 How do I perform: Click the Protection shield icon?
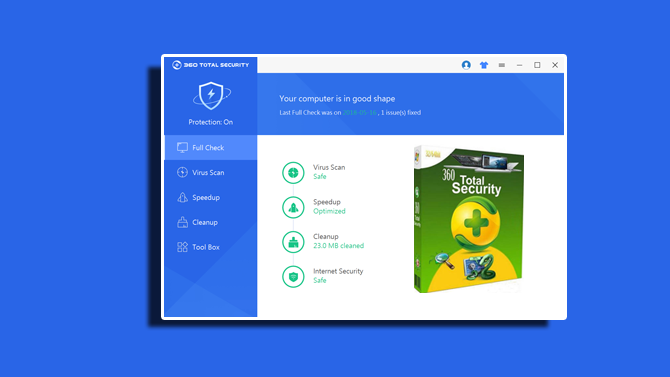coord(212,95)
